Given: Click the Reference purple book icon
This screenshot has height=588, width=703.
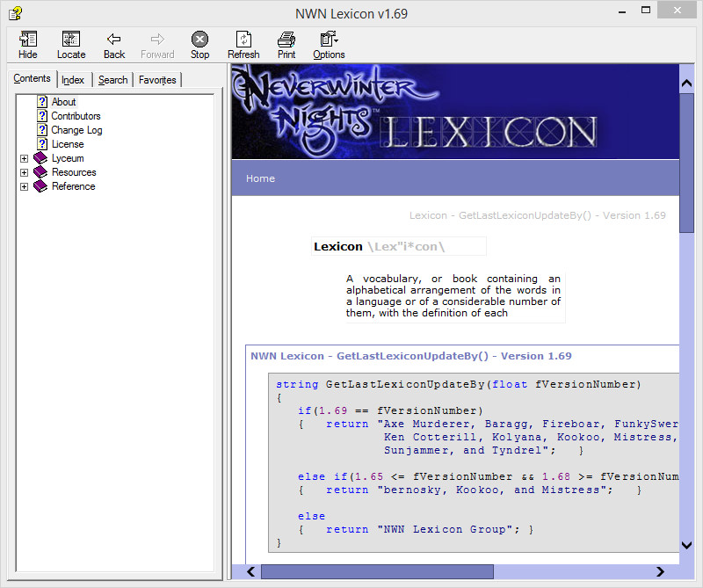Looking at the screenshot, I should (40, 186).
